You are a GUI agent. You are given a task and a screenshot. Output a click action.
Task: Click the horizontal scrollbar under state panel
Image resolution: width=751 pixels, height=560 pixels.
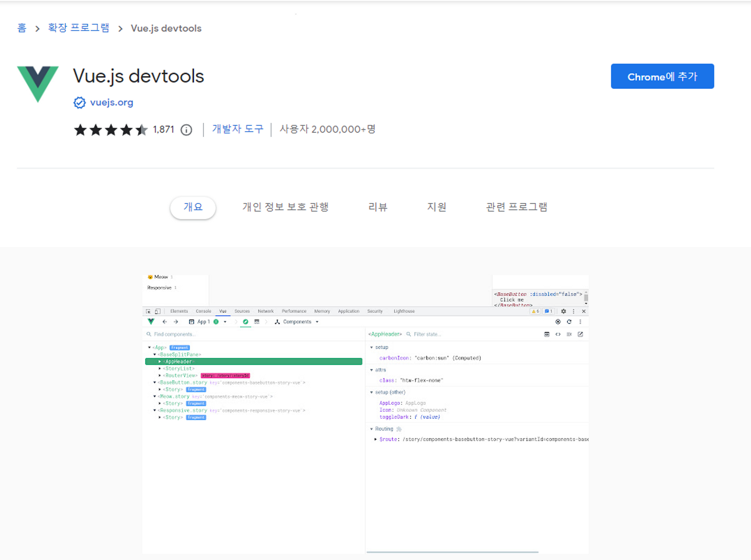(x=452, y=552)
